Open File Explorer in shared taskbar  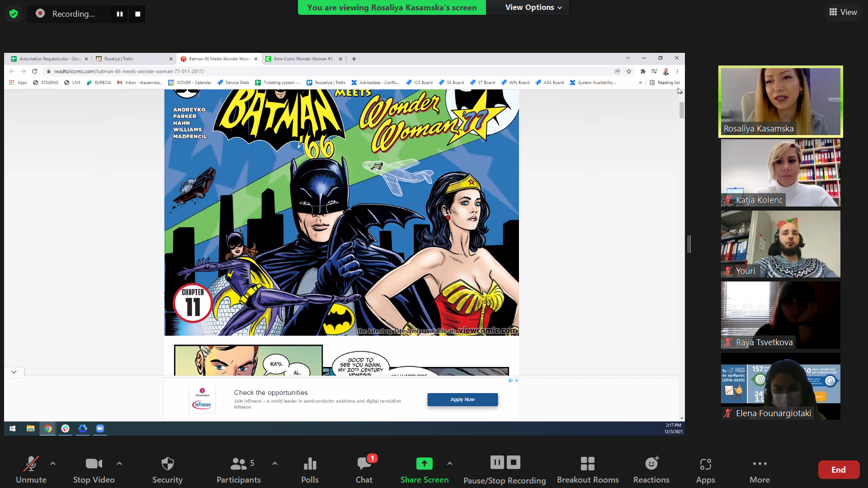point(30,428)
